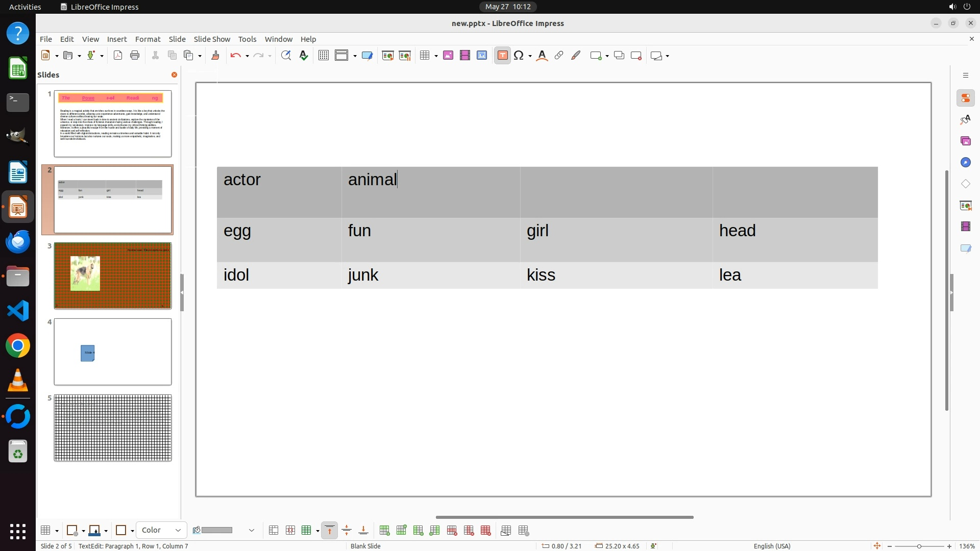The height and width of the screenshot is (551, 980).
Task: Click the Clone Formatting paintbrush
Action: 215,56
